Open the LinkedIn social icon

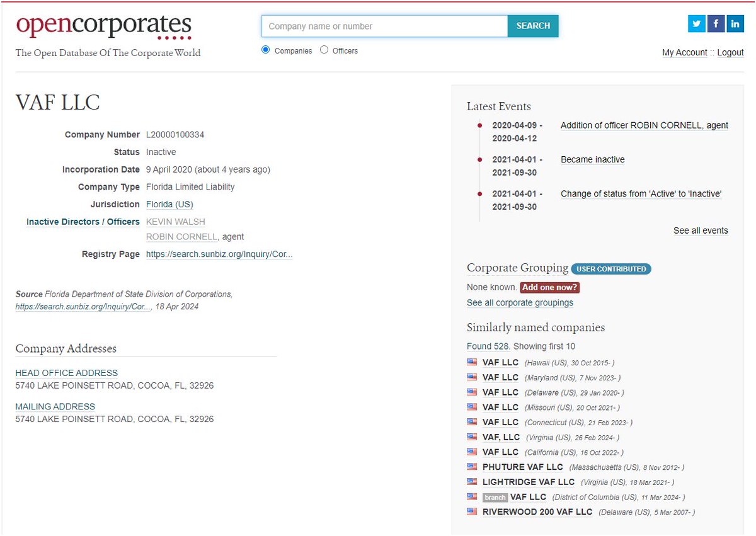point(735,24)
